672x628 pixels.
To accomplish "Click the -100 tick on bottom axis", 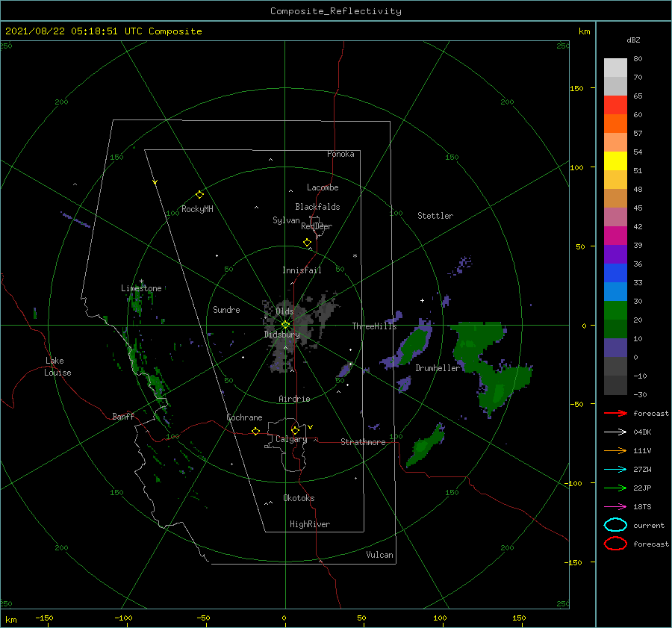I will click(123, 618).
